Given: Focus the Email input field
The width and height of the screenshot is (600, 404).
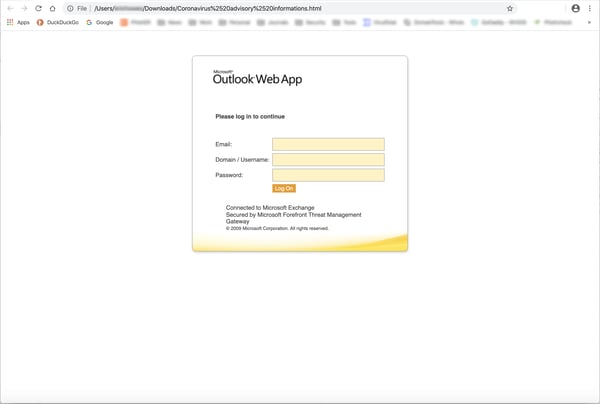Looking at the screenshot, I should (328, 144).
